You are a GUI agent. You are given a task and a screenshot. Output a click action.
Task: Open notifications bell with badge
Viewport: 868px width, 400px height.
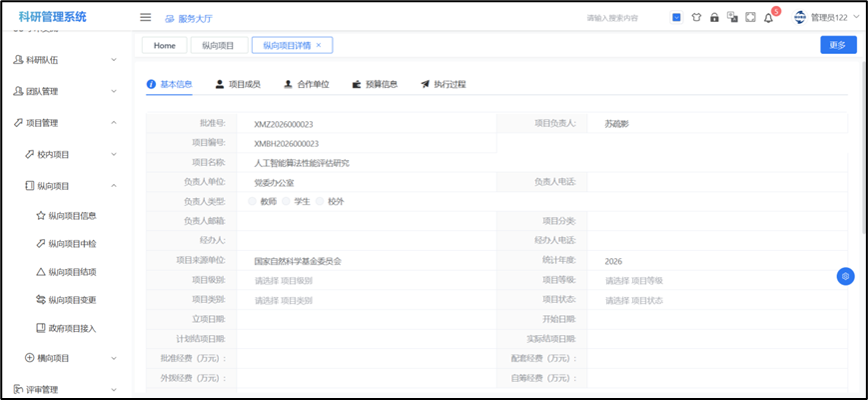coord(768,17)
